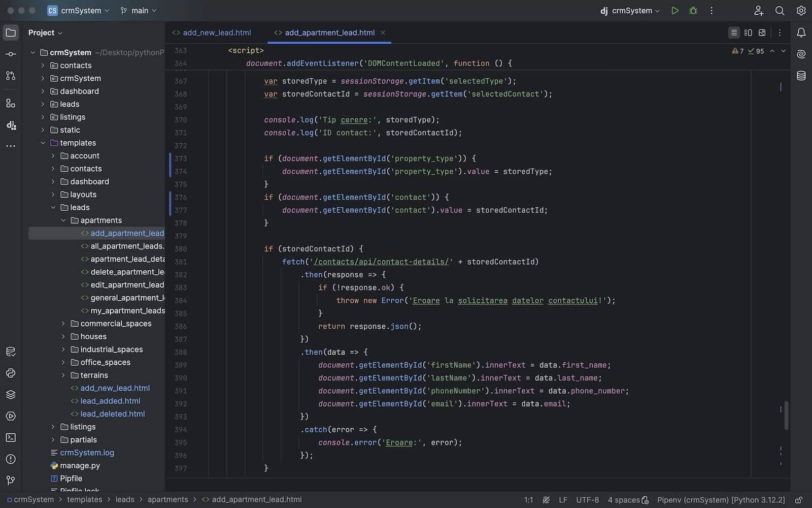812x508 pixels.
Task: Click the editor vertical scrollbar thumb
Action: [786, 415]
